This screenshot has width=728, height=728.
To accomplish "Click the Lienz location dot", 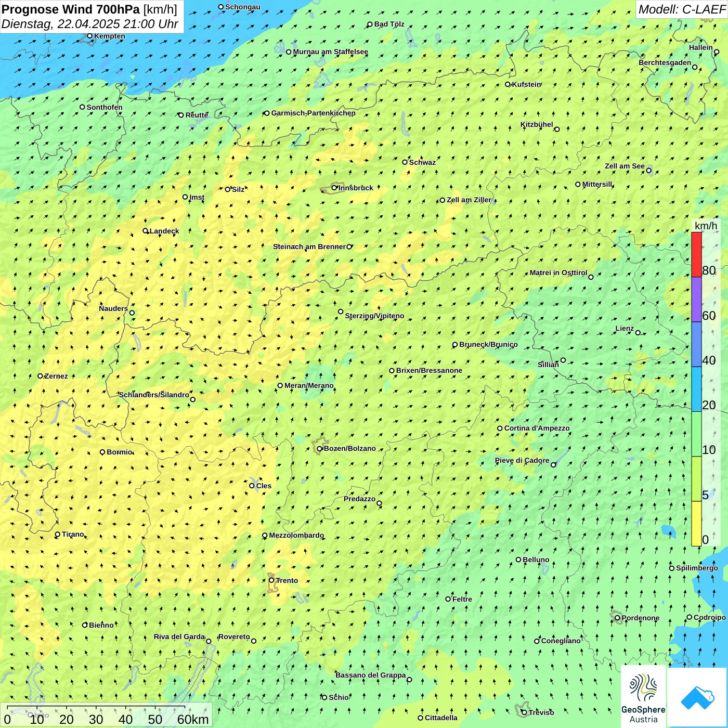I will point(638,333).
